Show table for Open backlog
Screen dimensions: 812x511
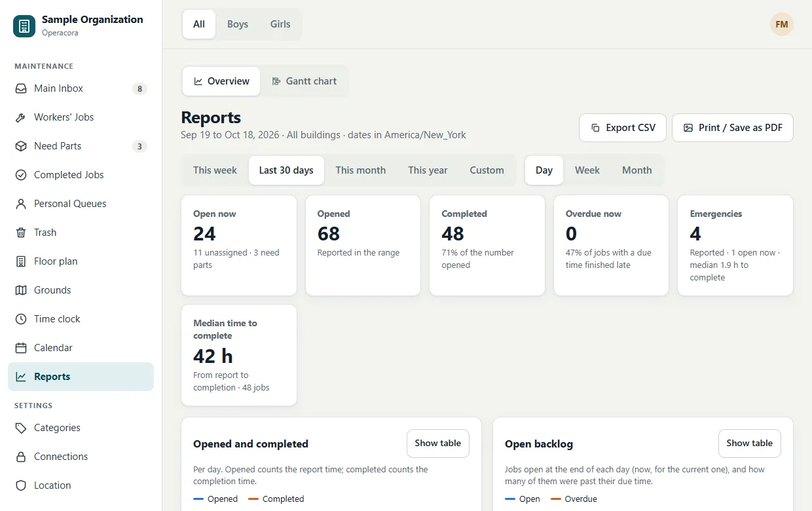(750, 444)
